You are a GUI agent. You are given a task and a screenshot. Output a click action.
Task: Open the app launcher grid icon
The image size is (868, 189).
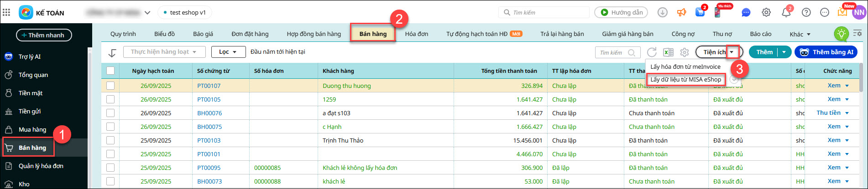(6, 12)
